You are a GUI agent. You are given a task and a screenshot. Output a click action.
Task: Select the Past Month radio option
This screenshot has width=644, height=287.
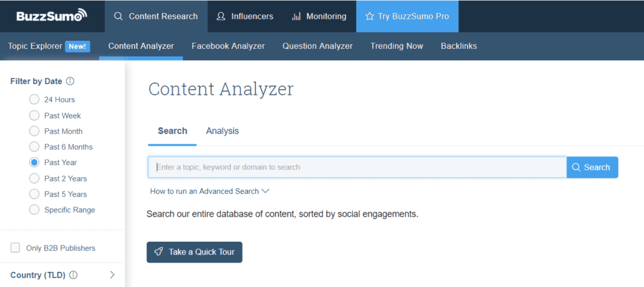pyautogui.click(x=34, y=131)
